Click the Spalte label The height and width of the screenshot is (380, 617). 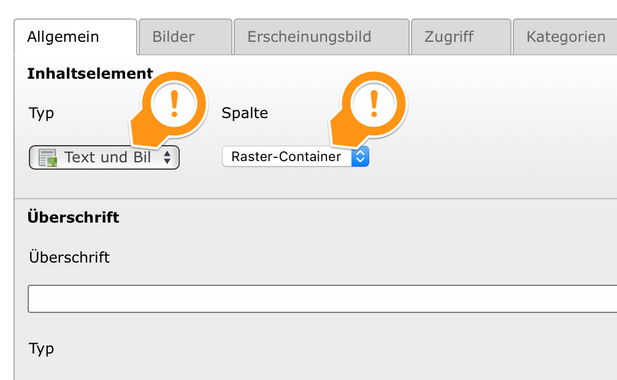(x=245, y=113)
